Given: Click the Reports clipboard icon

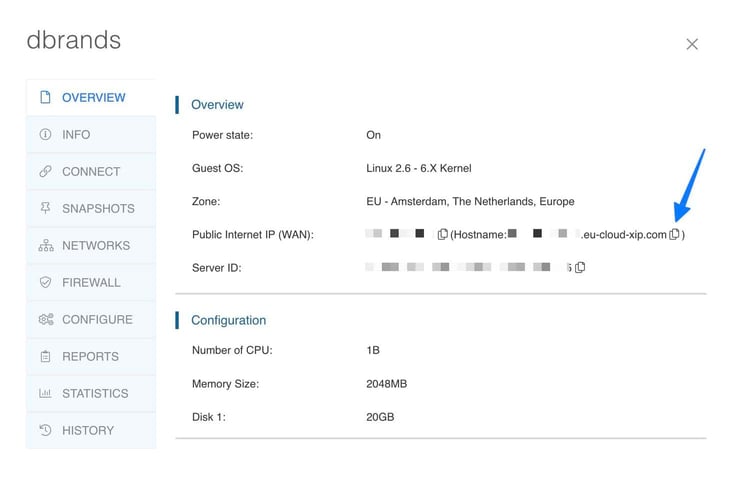Looking at the screenshot, I should point(45,356).
